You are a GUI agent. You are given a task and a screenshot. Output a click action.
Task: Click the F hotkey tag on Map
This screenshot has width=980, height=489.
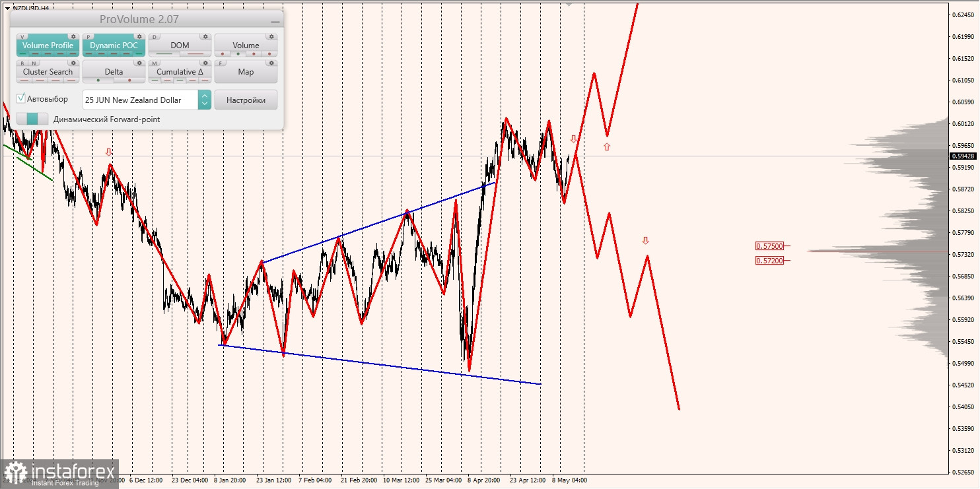point(221,63)
